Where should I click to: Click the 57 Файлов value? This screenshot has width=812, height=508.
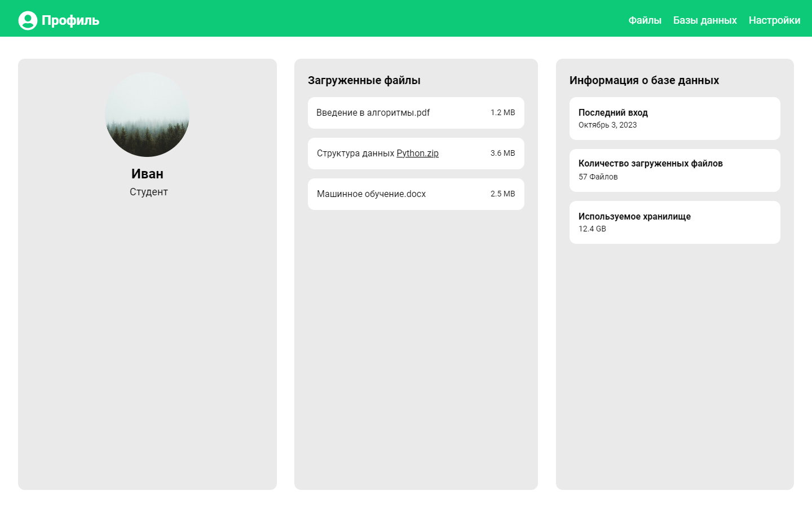[x=598, y=177]
